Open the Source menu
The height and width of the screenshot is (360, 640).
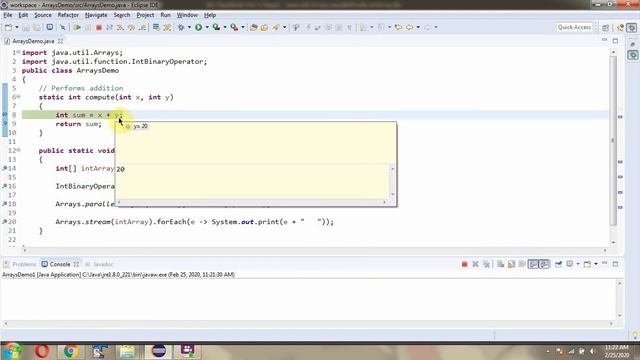pyautogui.click(x=43, y=15)
